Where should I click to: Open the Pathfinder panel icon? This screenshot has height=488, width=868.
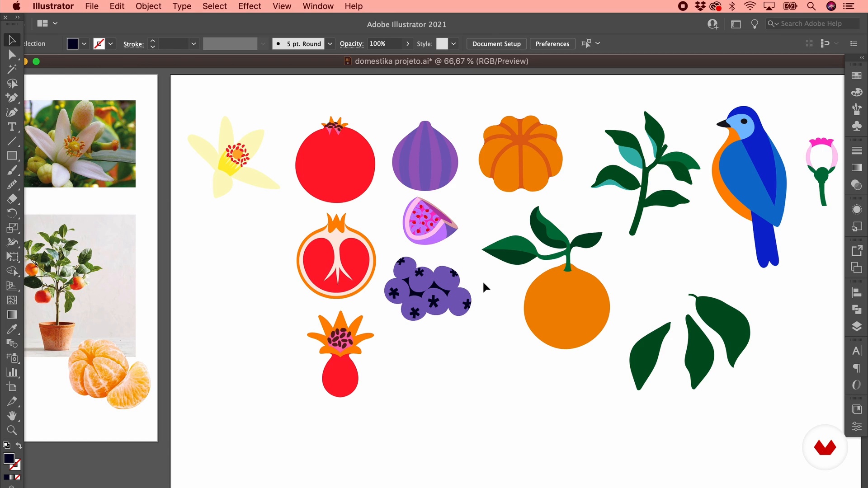coord(857,310)
